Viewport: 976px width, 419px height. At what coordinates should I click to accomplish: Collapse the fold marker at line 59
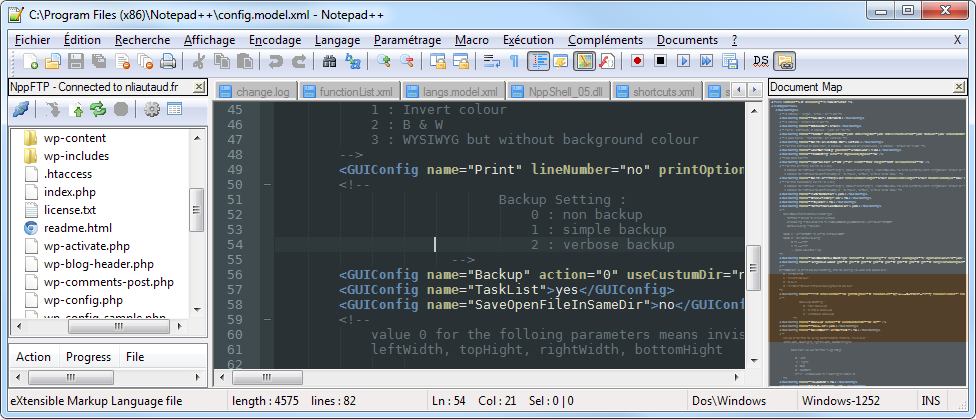266,320
